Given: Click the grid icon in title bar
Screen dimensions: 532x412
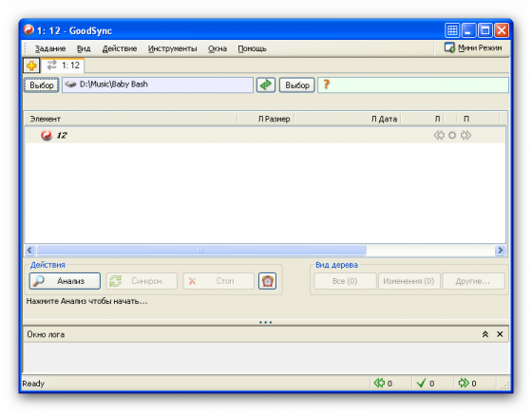Looking at the screenshot, I should coord(452,30).
